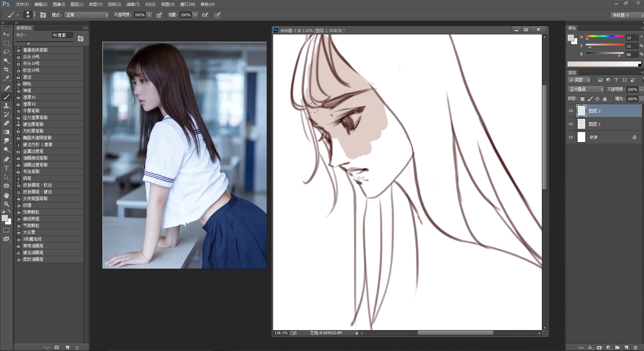Open the tool preset picker arrow
This screenshot has height=351, width=644.
coord(18,15)
